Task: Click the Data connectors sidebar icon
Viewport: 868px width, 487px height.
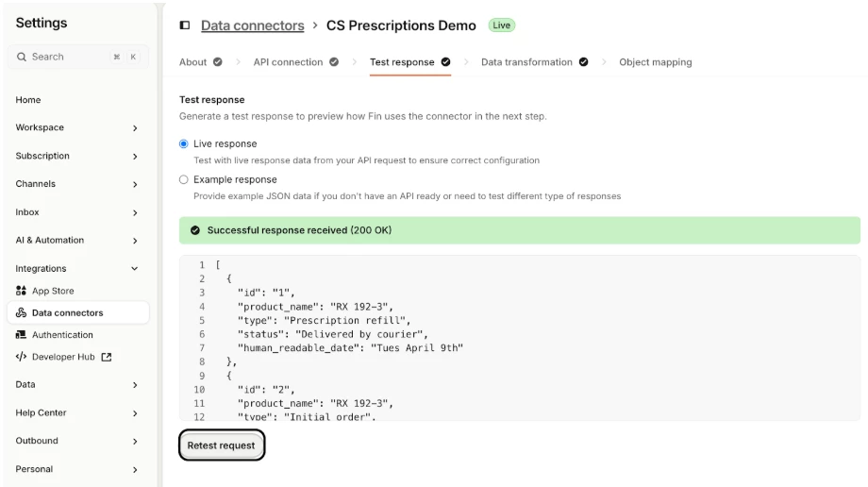Action: click(22, 312)
